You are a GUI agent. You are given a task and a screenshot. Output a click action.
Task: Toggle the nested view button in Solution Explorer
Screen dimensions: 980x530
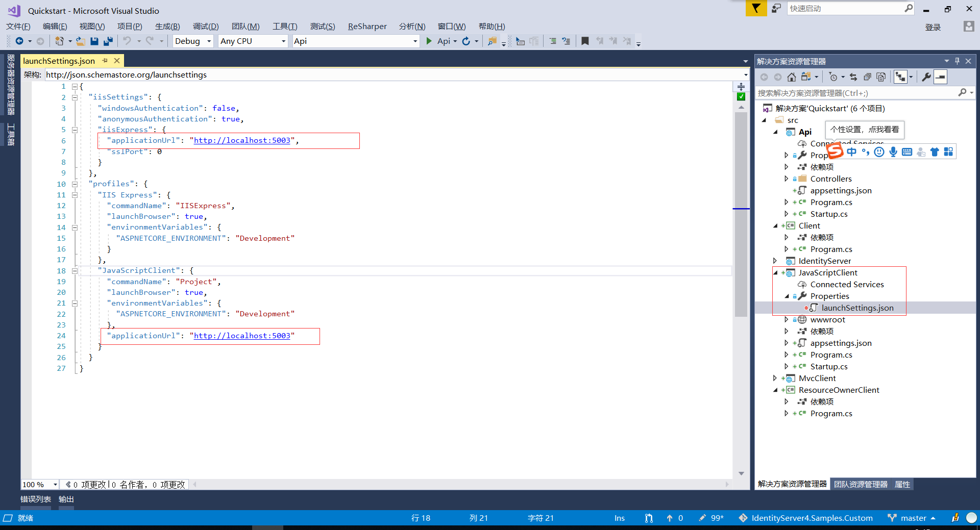click(900, 77)
